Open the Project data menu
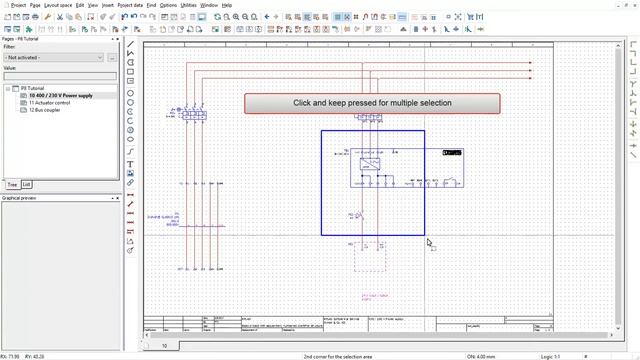Screen dimensions: 640x360 [x=130, y=5]
